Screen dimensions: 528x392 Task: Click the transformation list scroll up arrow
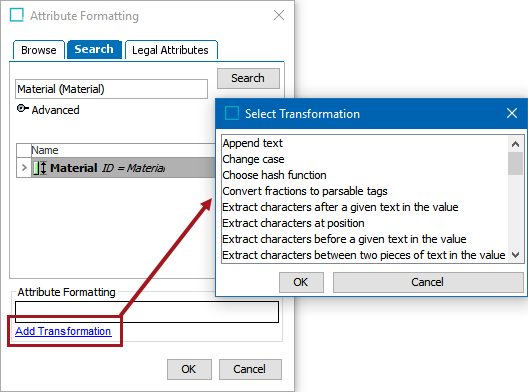tap(515, 144)
